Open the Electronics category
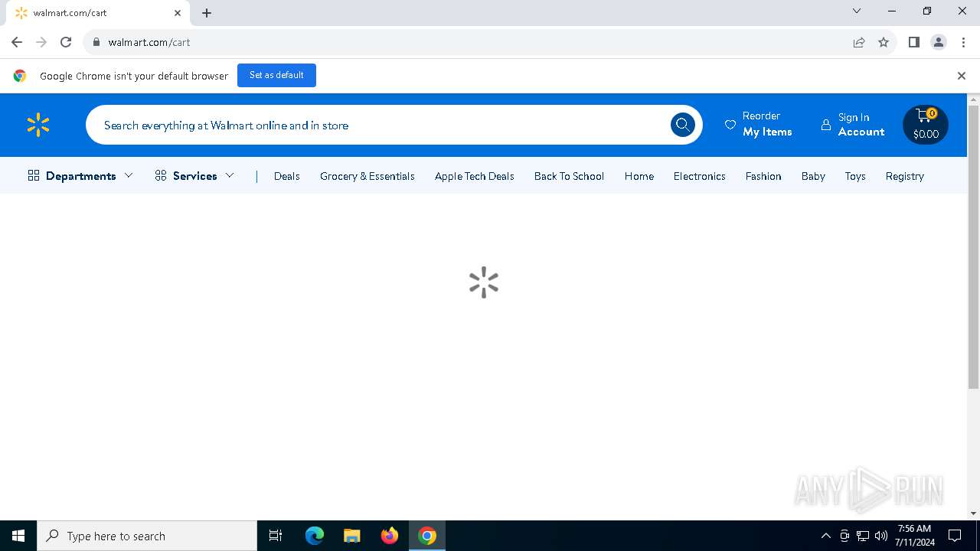 pyautogui.click(x=700, y=176)
